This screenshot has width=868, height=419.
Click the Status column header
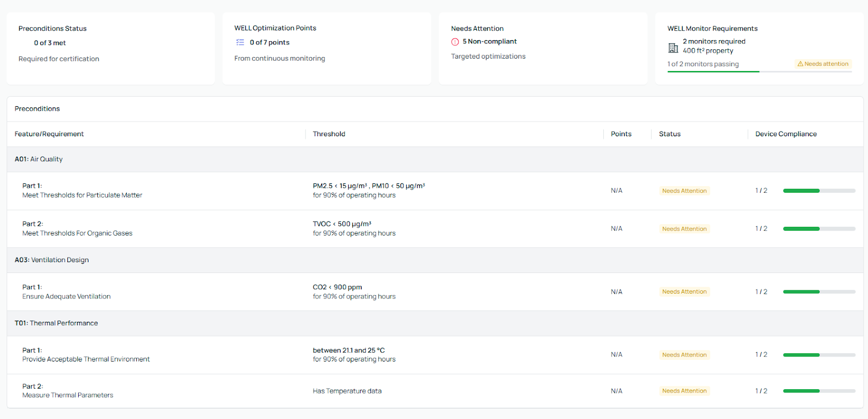[x=669, y=134]
